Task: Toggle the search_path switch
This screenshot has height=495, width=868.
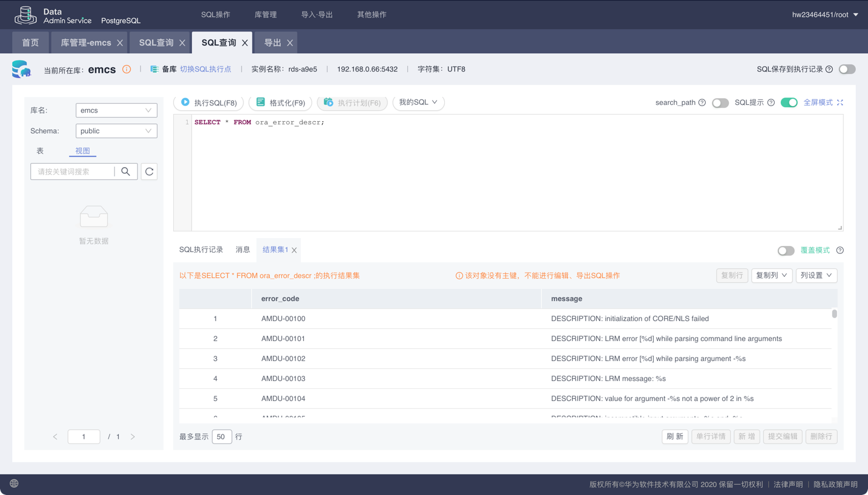Action: (720, 103)
